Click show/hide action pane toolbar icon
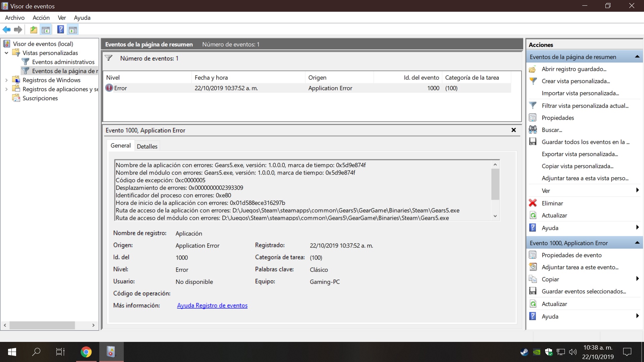 click(73, 29)
